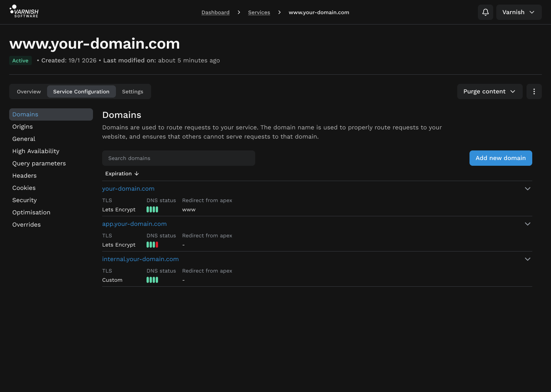Viewport: 551px width, 392px height.
Task: Open High Availability in the sidebar
Action: tap(36, 151)
